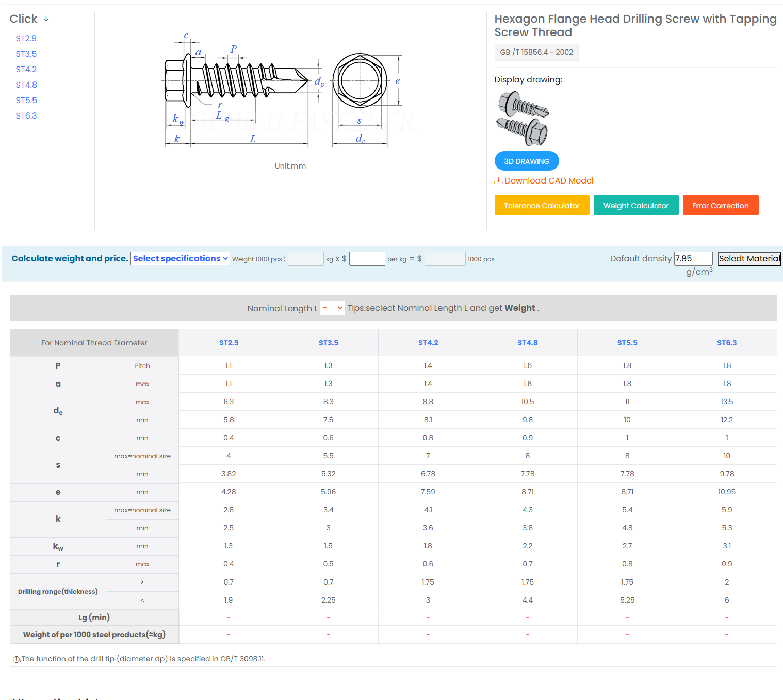
Task: Click the value 6.78 in s min row
Action: click(x=428, y=474)
